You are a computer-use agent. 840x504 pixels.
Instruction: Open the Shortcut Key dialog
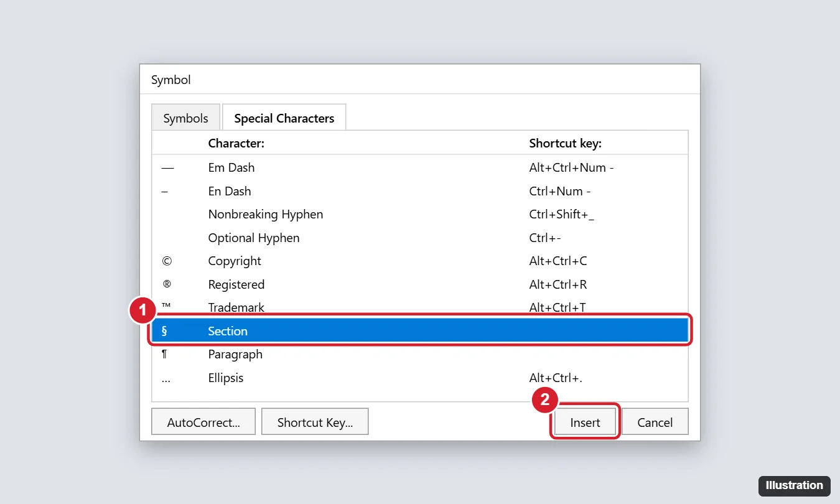tap(315, 422)
